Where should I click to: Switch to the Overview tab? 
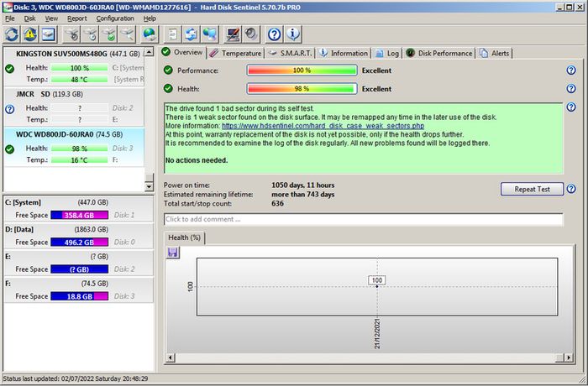[x=182, y=52]
